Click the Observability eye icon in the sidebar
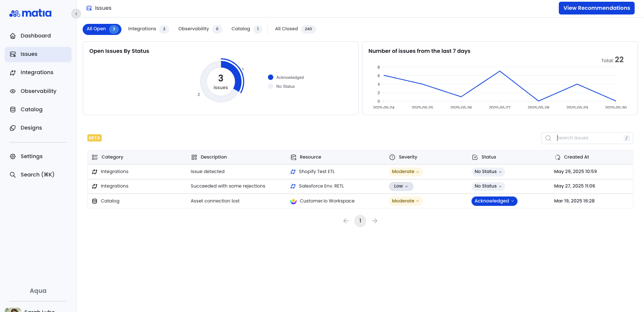The height and width of the screenshot is (312, 644). click(13, 91)
